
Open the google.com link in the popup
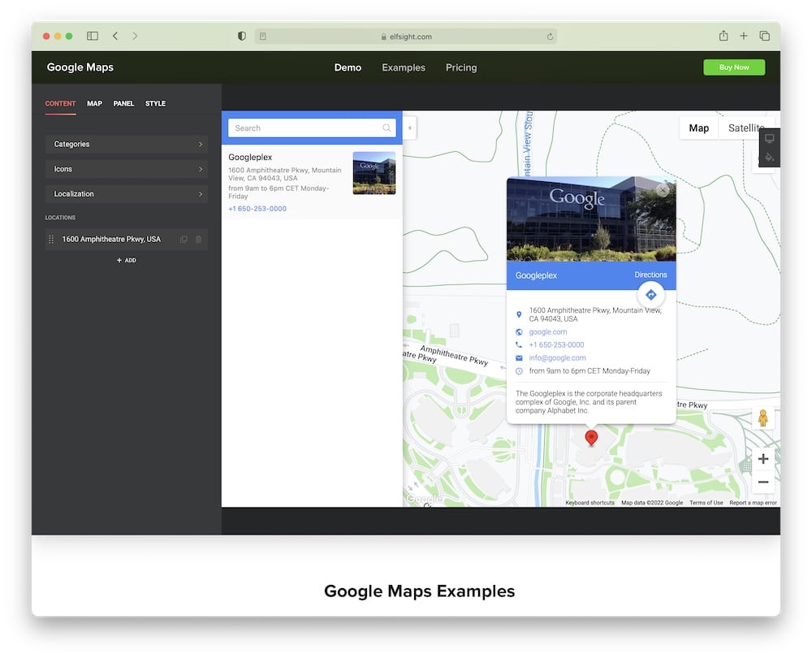click(x=548, y=331)
